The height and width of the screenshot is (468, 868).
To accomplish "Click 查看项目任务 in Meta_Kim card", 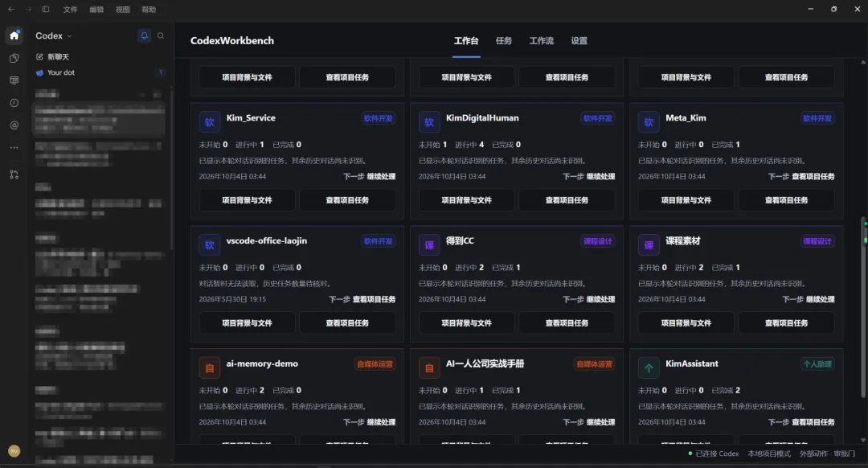I will pos(786,200).
